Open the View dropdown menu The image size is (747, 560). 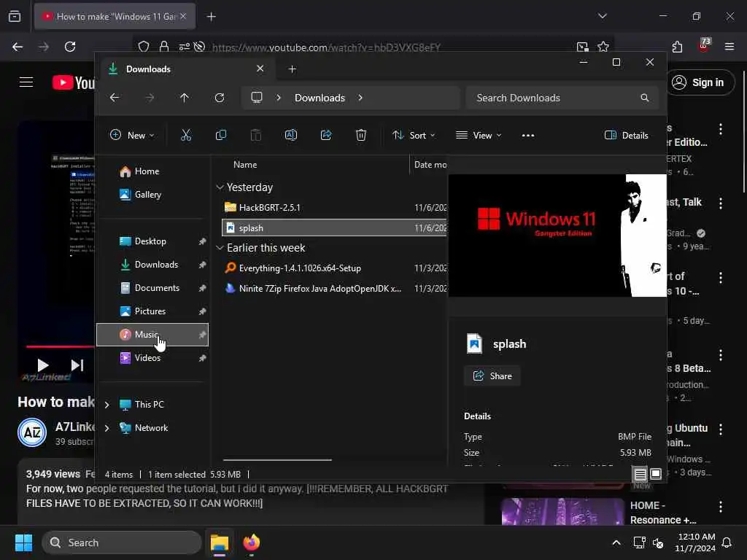point(479,135)
